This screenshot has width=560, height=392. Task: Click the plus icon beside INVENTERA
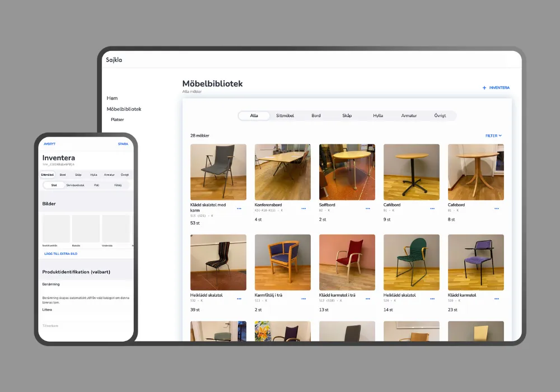click(x=484, y=88)
